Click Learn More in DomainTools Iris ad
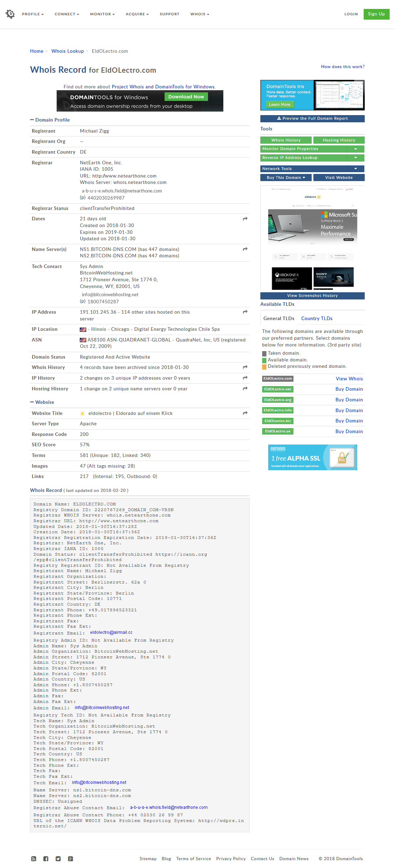Image resolution: width=395 pixels, height=868 pixels. coord(280,105)
